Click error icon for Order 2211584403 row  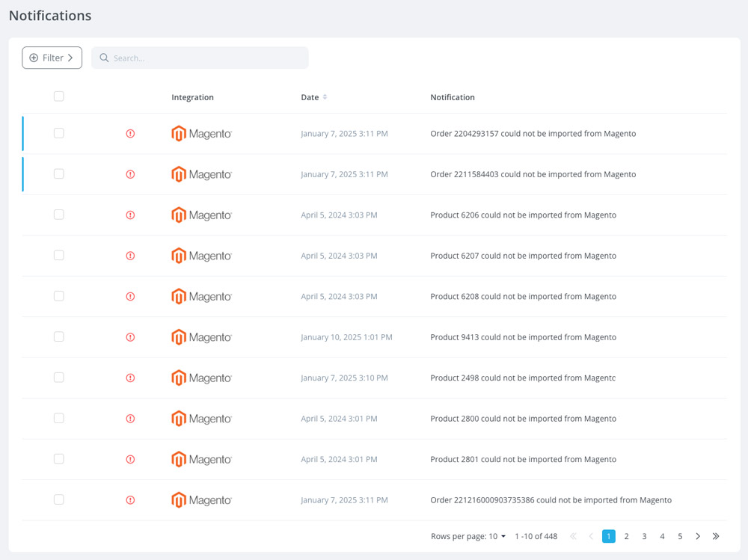(130, 175)
